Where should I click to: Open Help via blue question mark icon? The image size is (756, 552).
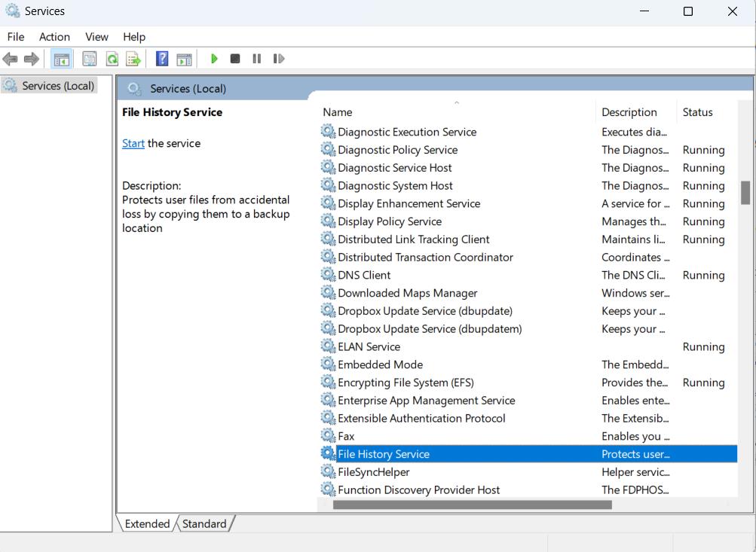162,59
